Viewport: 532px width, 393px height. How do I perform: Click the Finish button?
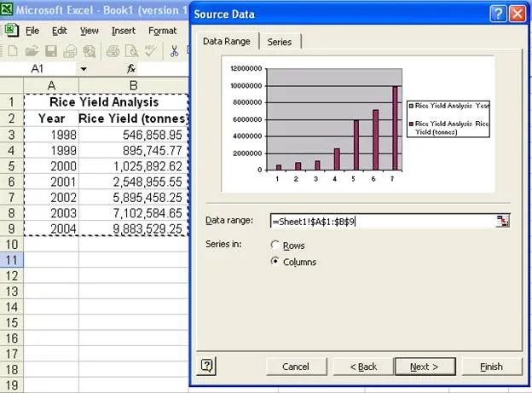[492, 367]
